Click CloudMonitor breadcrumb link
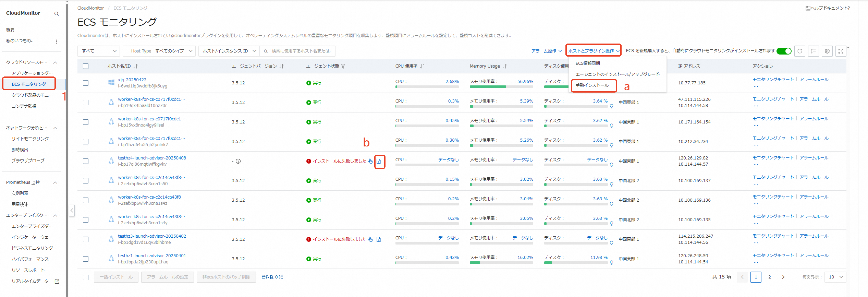The width and height of the screenshot is (868, 297). pyautogui.click(x=90, y=8)
